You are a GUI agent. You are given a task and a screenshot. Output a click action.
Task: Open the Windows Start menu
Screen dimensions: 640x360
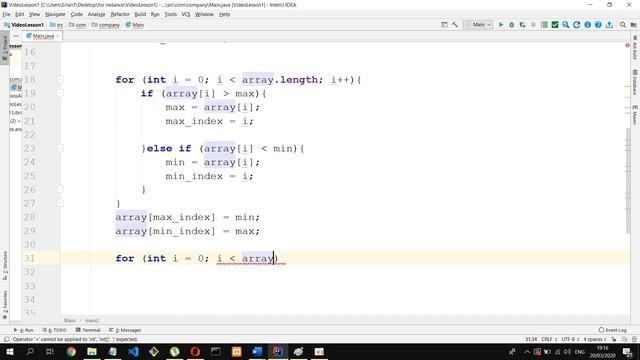point(10,351)
